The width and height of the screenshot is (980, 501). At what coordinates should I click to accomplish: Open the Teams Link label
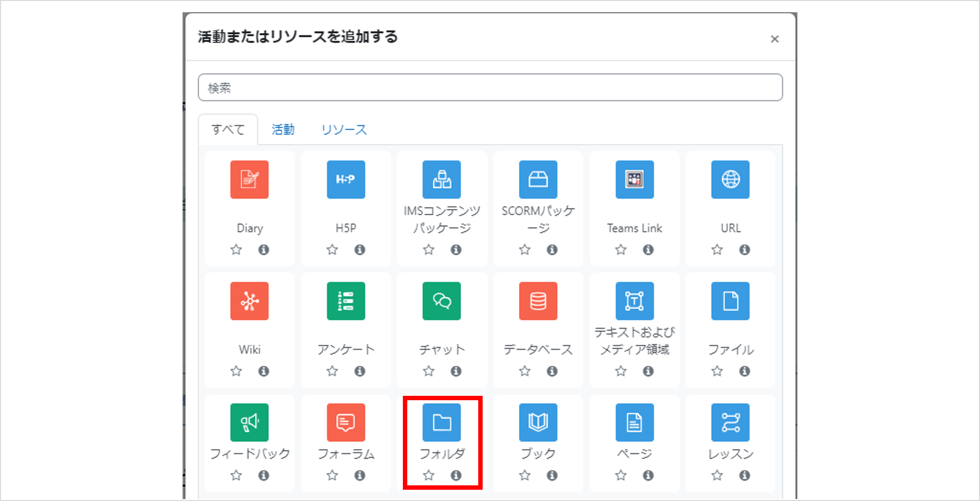pyautogui.click(x=634, y=228)
